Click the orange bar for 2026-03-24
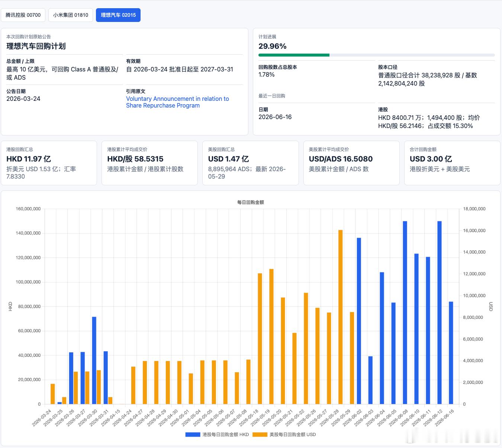Viewport: 502px width, 448px height. 53,394
